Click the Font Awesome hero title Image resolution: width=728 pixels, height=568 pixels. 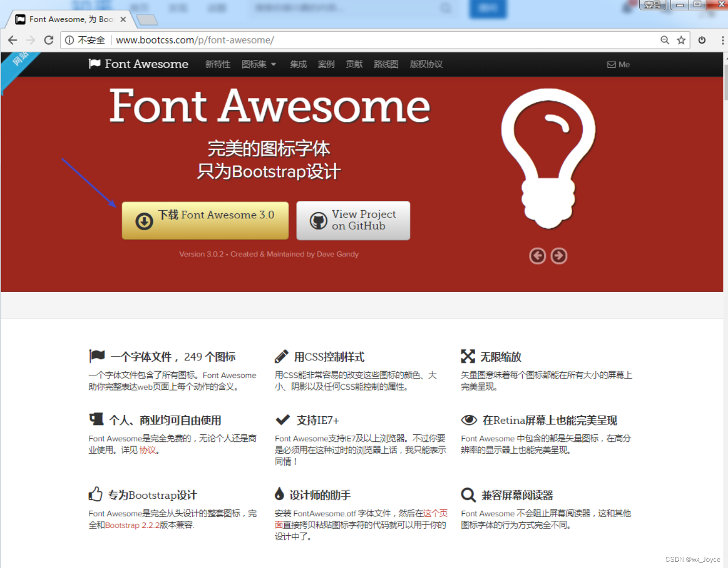click(270, 106)
